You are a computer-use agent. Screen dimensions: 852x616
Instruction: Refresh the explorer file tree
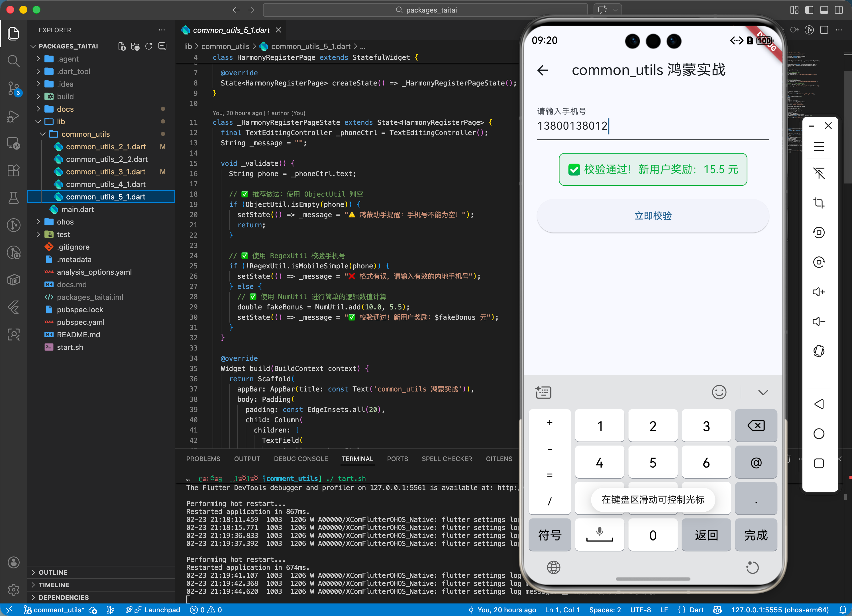tap(149, 46)
